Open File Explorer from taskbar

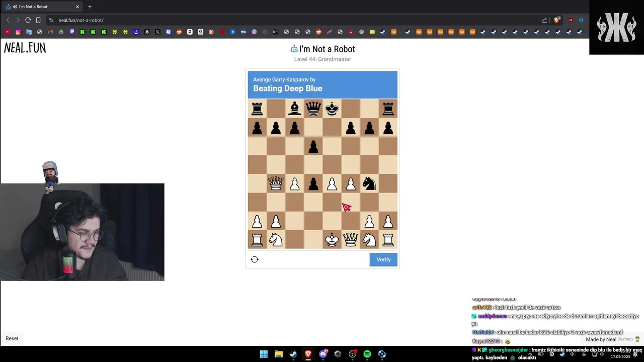point(278,354)
